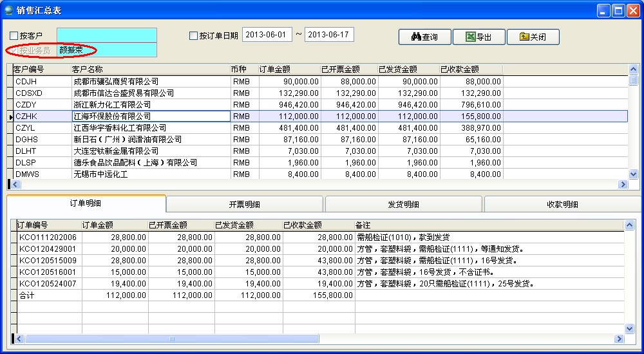Click the 按客户 customer input field
The height and width of the screenshot is (354, 644).
pos(106,35)
